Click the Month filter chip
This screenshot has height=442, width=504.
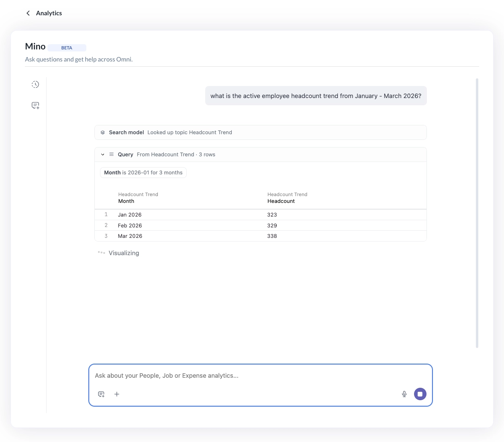tap(143, 173)
